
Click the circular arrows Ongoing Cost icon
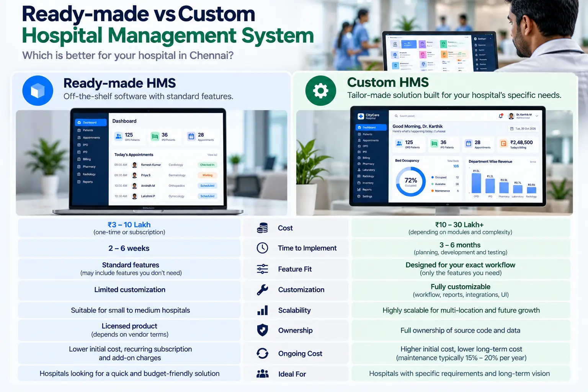[262, 353]
